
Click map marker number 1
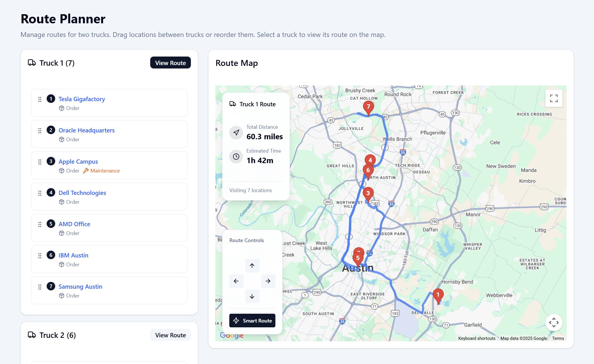pyautogui.click(x=438, y=295)
